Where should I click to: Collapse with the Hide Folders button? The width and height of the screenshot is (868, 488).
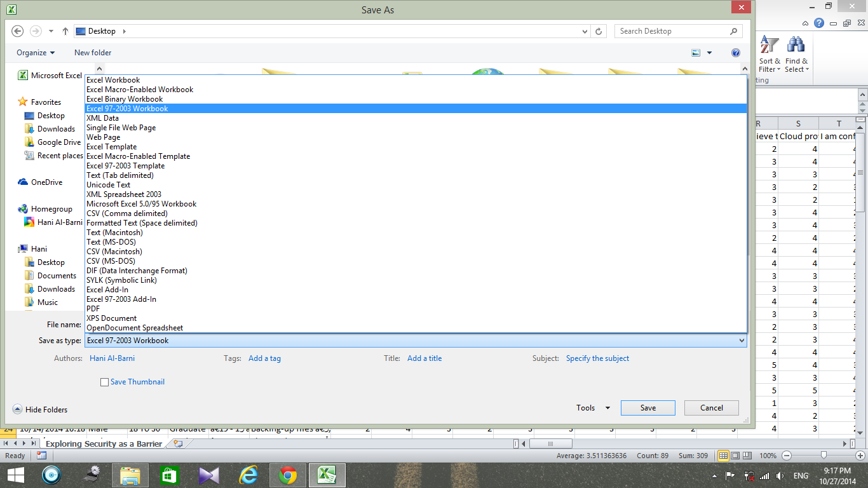tap(40, 410)
